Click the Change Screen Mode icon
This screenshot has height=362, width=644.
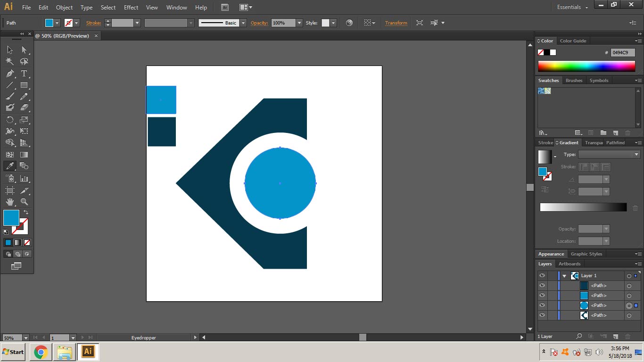[17, 266]
